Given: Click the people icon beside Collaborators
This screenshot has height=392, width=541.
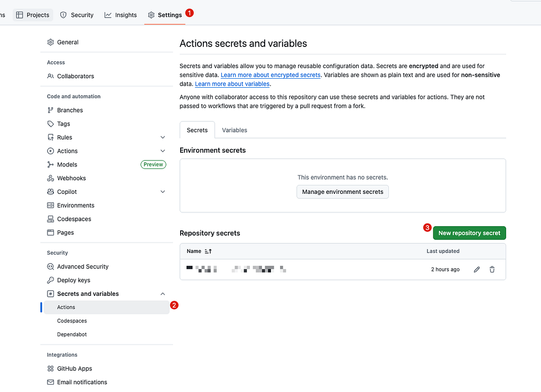Looking at the screenshot, I should (x=50, y=76).
